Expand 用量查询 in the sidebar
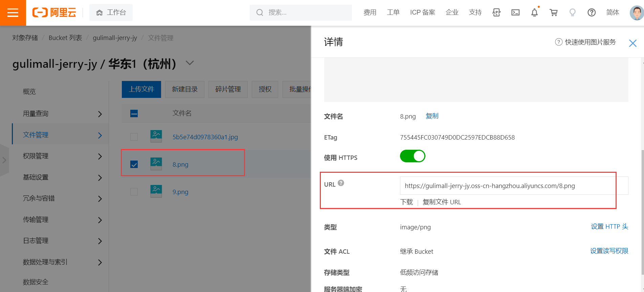 [x=100, y=114]
